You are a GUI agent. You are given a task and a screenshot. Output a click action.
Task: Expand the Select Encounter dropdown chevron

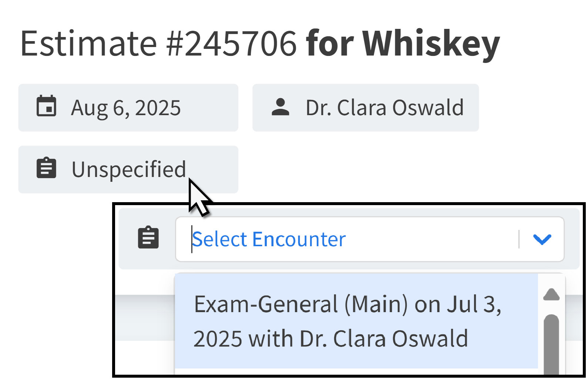(542, 239)
